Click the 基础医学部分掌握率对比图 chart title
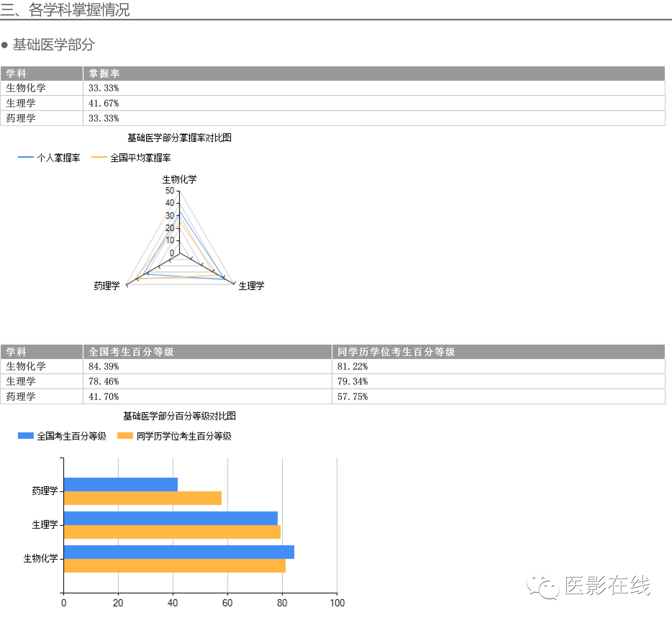Viewport: 672px width, 620px height. coord(179,138)
